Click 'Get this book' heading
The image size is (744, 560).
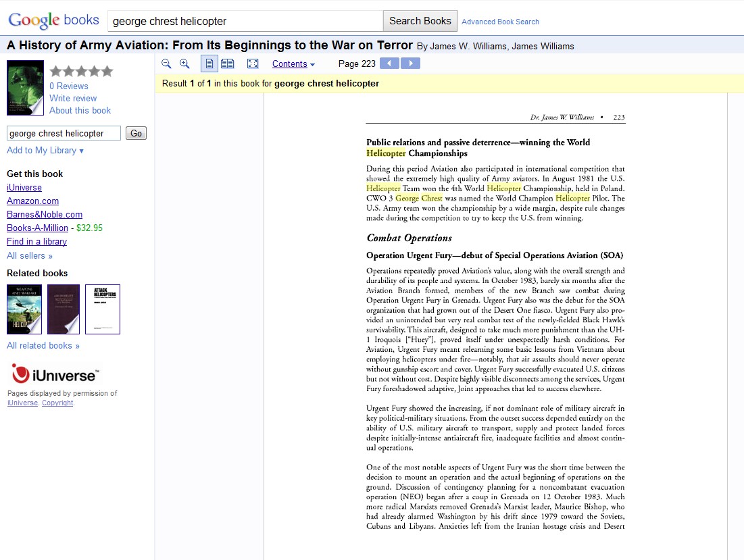pos(34,174)
